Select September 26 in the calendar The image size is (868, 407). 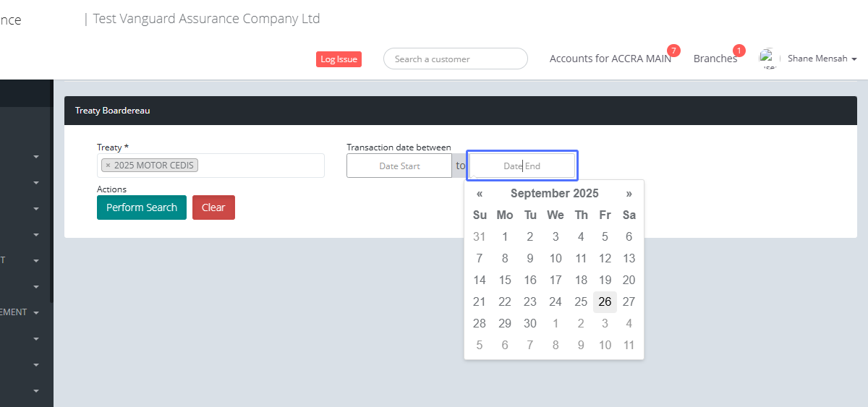pyautogui.click(x=605, y=302)
